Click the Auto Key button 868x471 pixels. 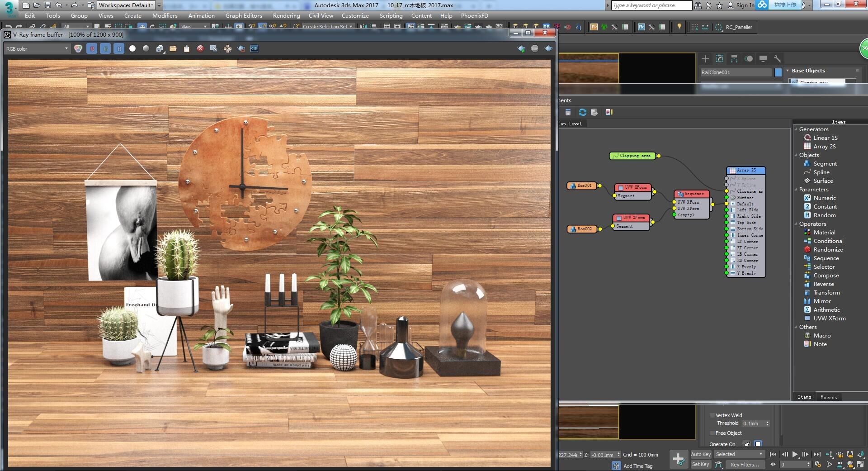[701, 454]
